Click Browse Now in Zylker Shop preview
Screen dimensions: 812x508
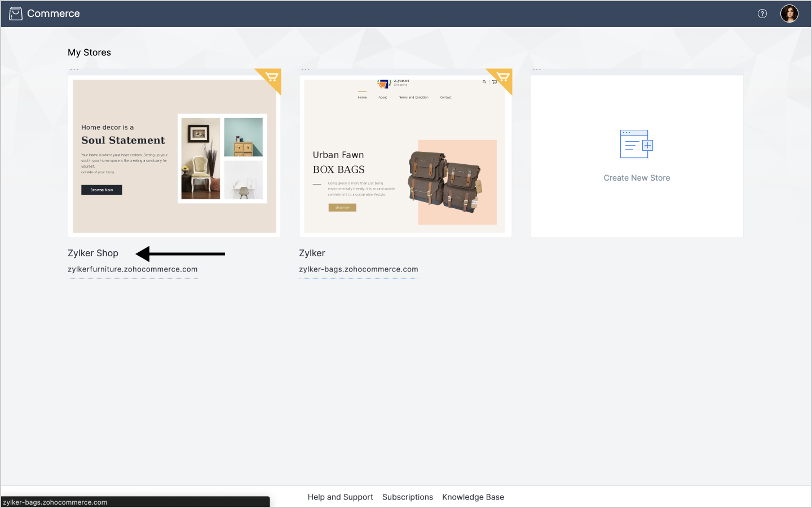[x=101, y=190]
